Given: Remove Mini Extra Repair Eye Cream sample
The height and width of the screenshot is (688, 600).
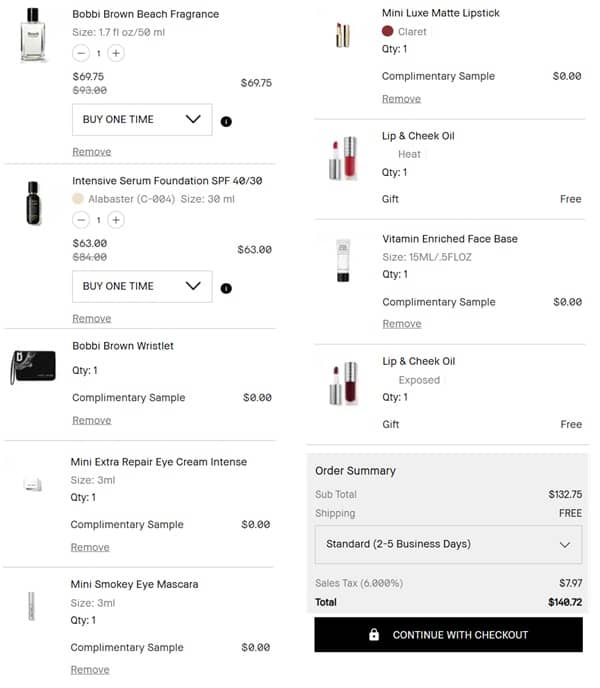Looking at the screenshot, I should 90,548.
